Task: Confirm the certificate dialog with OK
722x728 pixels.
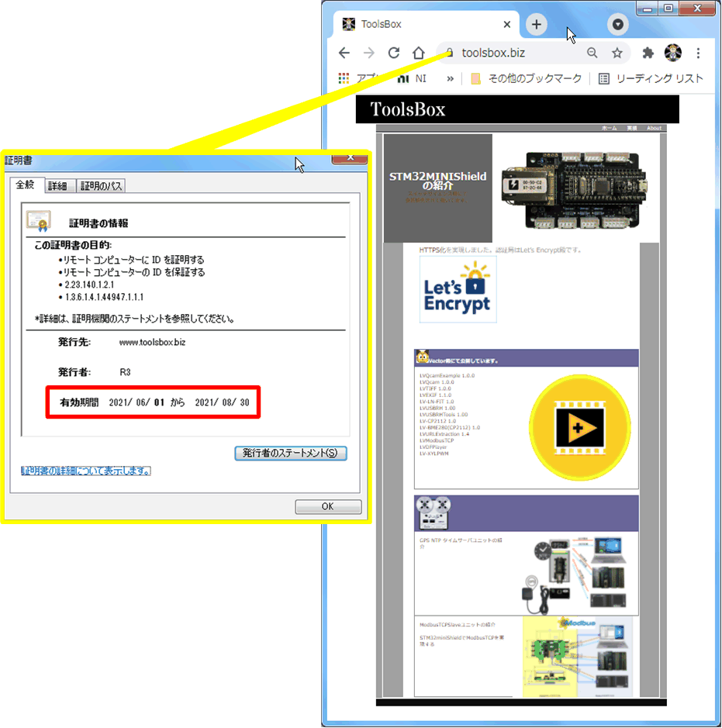Action: (328, 506)
